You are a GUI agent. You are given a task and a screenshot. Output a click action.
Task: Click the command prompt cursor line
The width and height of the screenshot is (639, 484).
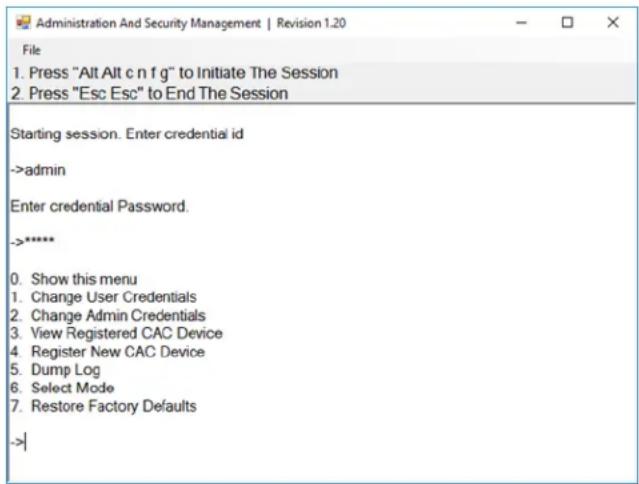(18, 442)
